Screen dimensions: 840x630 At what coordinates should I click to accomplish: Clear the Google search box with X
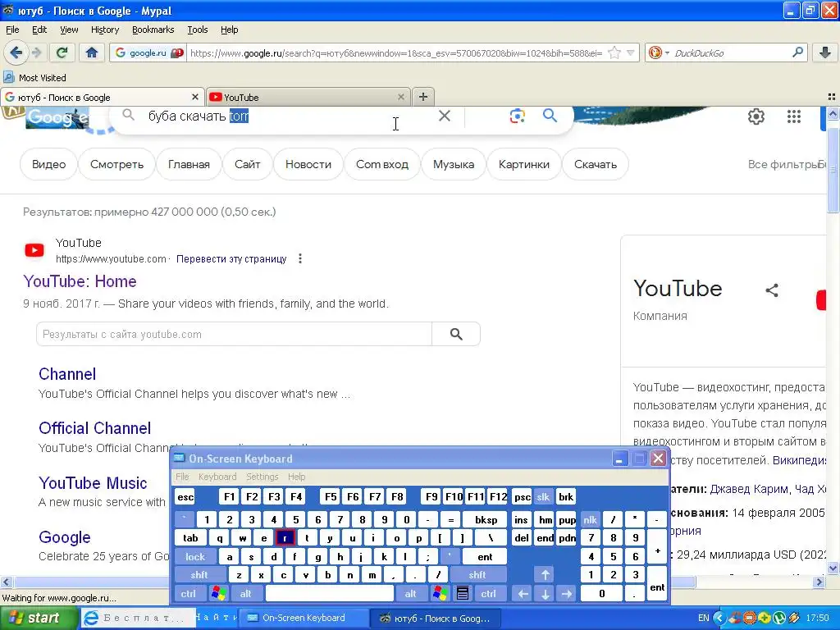(x=444, y=116)
